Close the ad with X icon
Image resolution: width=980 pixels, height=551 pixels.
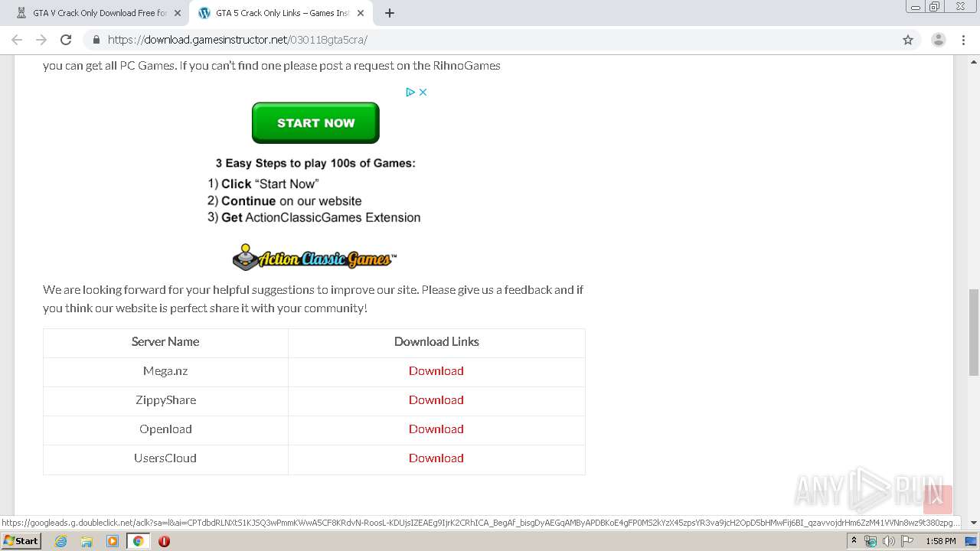(x=423, y=92)
